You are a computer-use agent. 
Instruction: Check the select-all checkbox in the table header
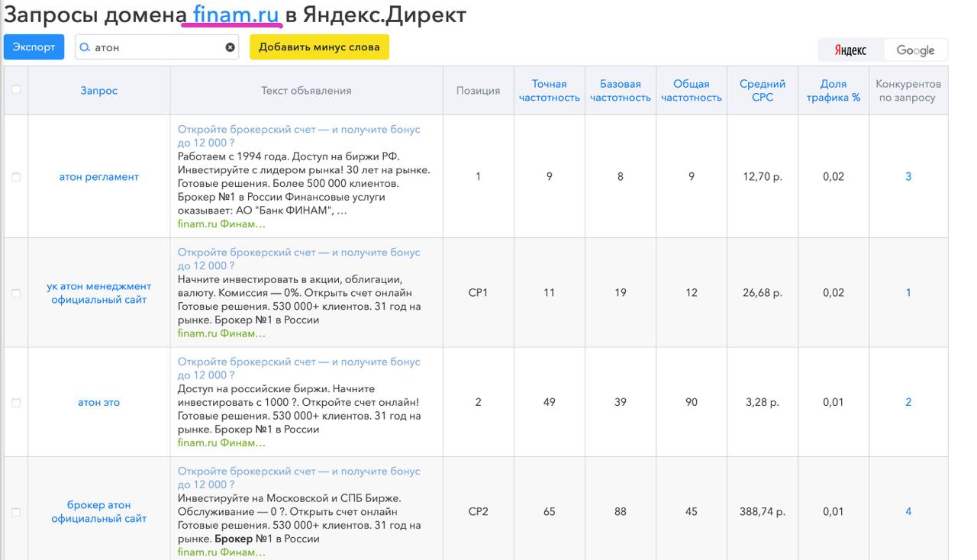click(x=16, y=89)
